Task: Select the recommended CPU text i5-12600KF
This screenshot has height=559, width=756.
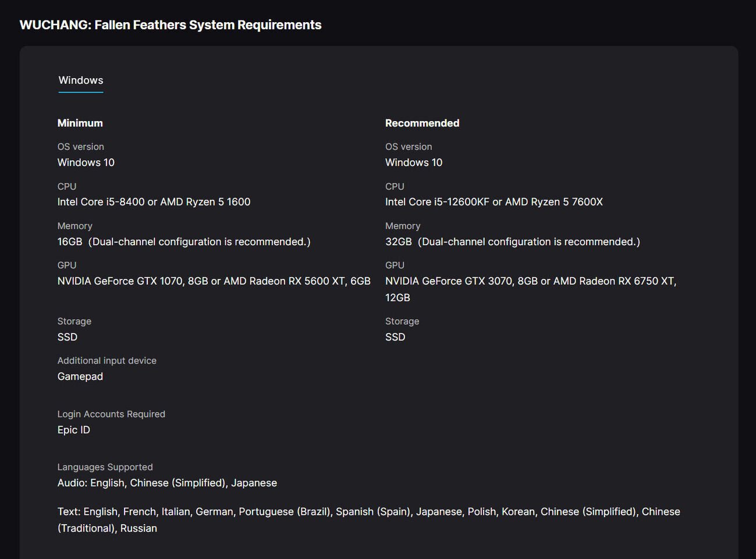Action: coord(462,202)
